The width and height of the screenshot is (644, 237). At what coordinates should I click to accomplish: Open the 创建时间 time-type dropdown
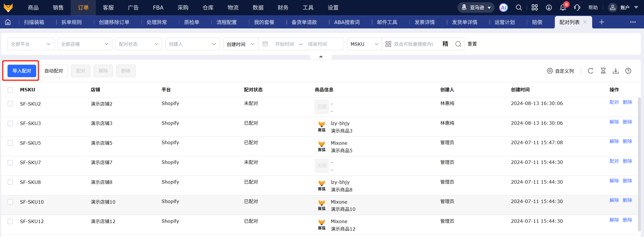(241, 44)
